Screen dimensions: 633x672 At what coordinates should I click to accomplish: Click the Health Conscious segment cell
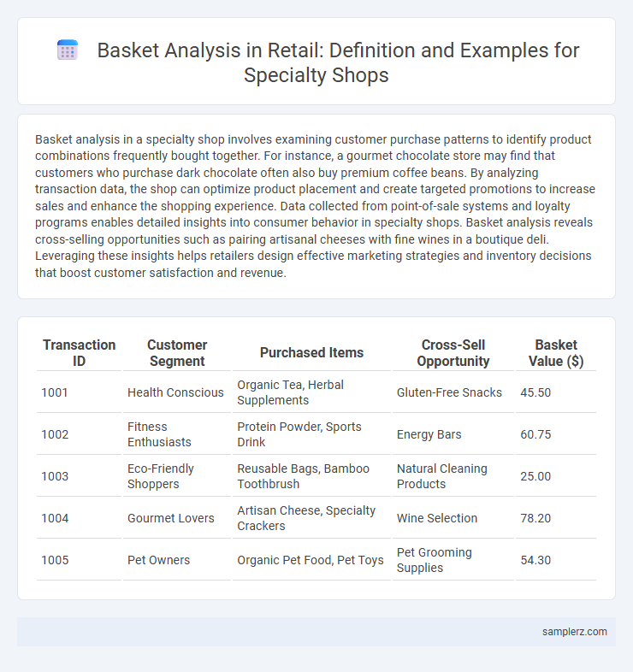[x=175, y=392]
